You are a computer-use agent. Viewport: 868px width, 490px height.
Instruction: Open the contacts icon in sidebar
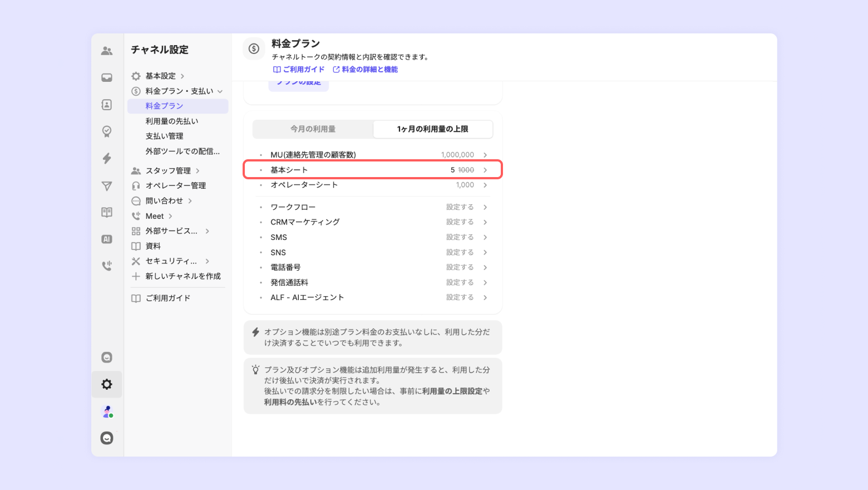tap(107, 105)
